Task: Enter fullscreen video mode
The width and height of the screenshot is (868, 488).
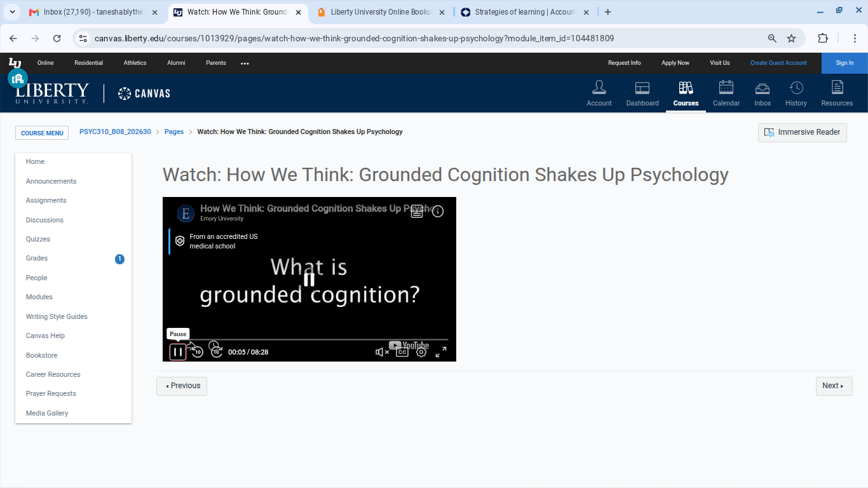Action: tap(441, 352)
